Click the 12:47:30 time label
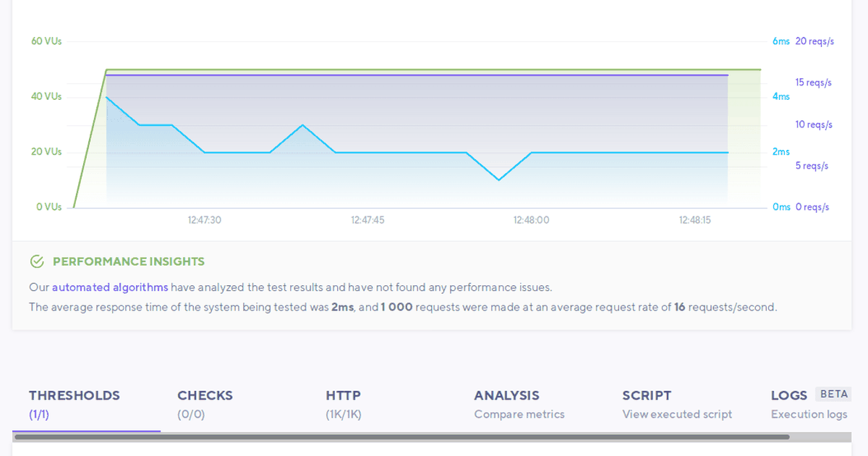Screen dimensions: 868x456 [205, 220]
